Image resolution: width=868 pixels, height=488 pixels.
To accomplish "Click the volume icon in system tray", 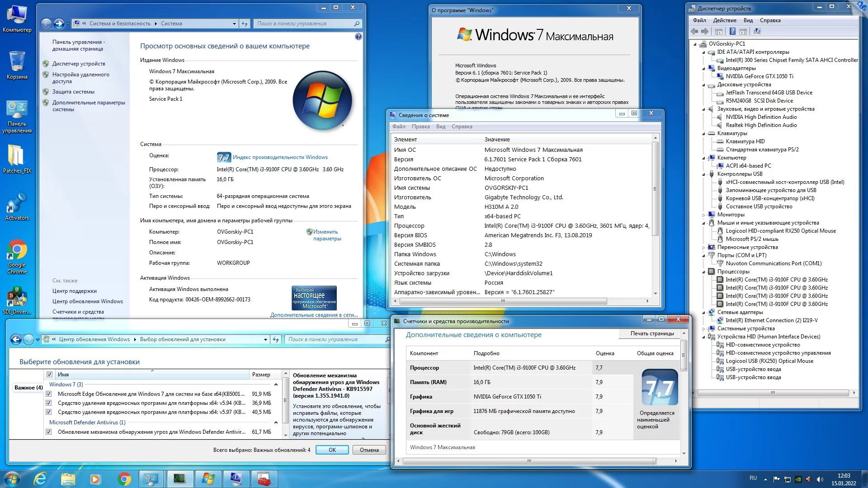I will click(820, 479).
